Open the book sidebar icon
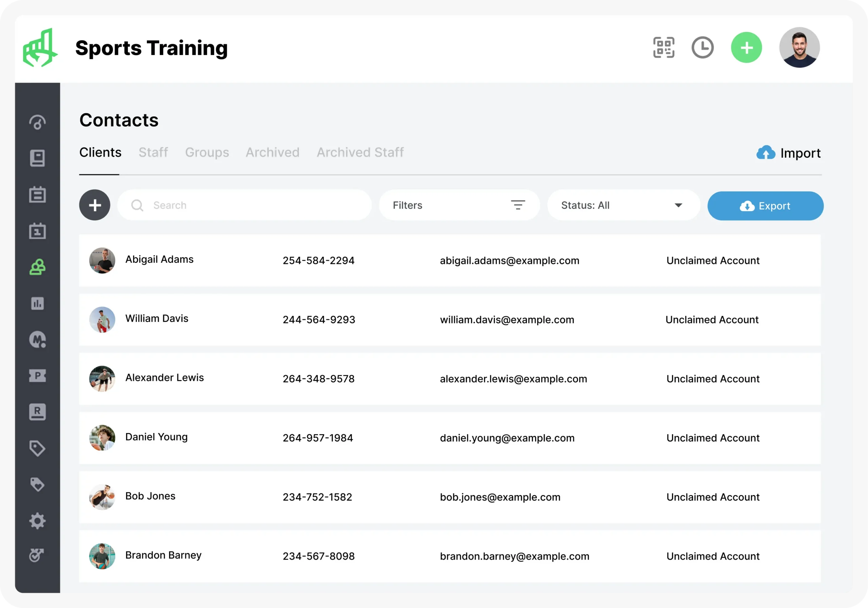Viewport: 868px width, 608px height. [x=37, y=158]
